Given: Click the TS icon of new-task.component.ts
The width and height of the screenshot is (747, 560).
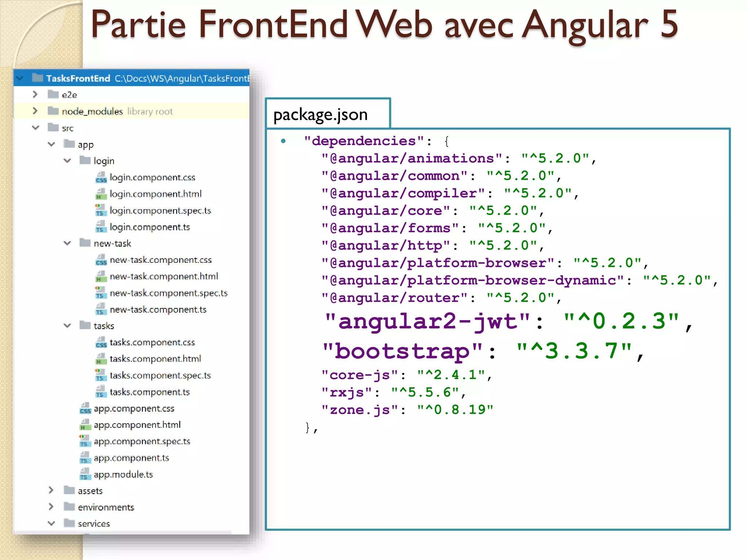Looking at the screenshot, I should coord(101,310).
